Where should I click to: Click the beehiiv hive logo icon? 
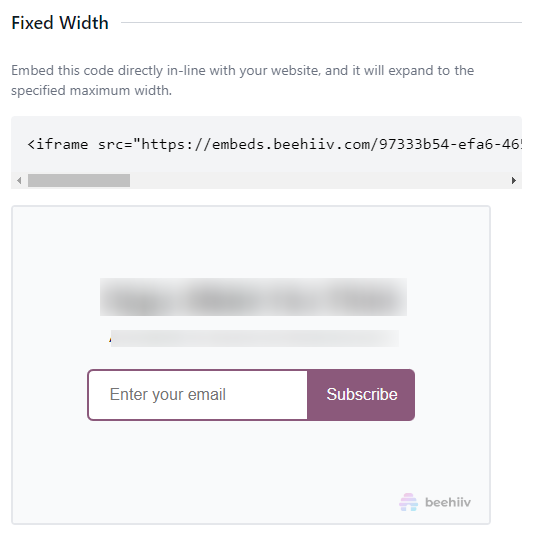[x=408, y=502]
